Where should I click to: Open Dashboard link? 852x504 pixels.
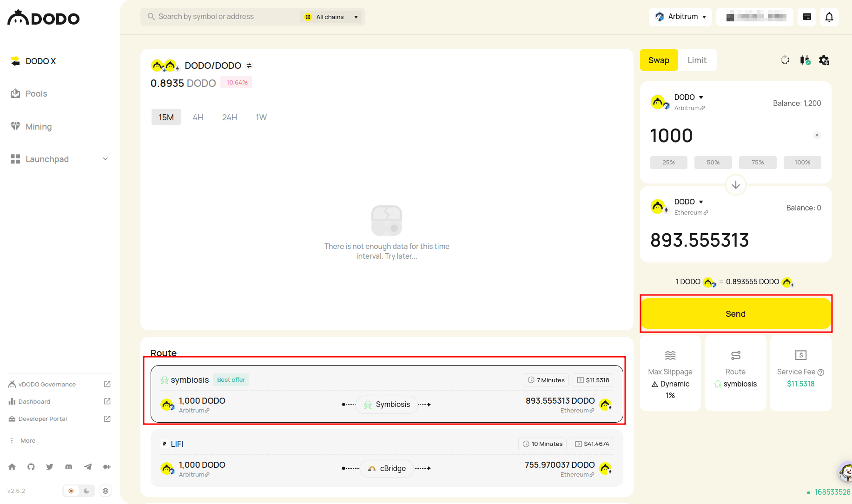(x=34, y=401)
